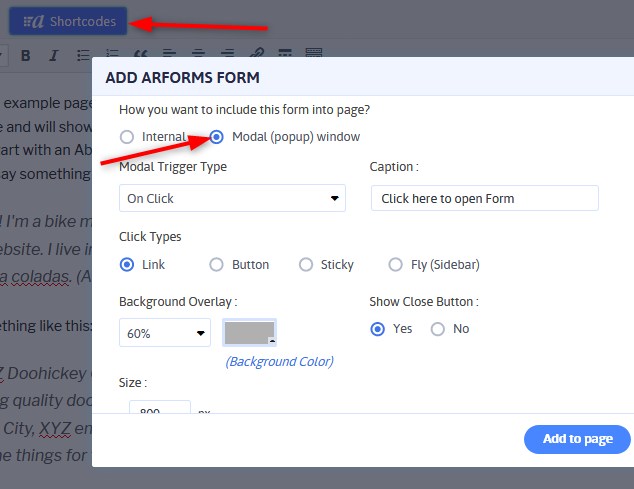Viewport: 634px width, 489px height.
Task: Align text left in the editor
Action: (x=169, y=53)
